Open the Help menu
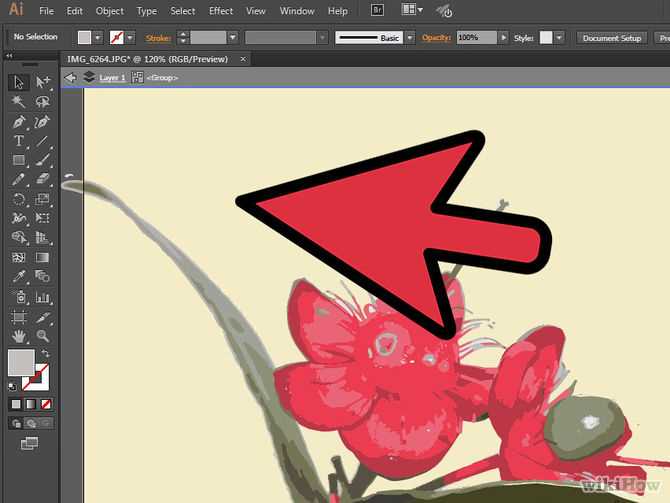 coord(338,11)
